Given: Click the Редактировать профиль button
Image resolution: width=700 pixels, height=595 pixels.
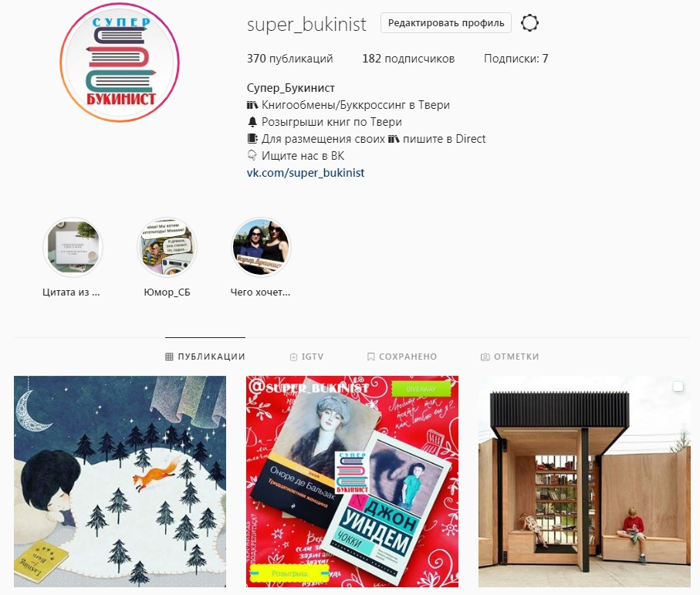Looking at the screenshot, I should (446, 22).
